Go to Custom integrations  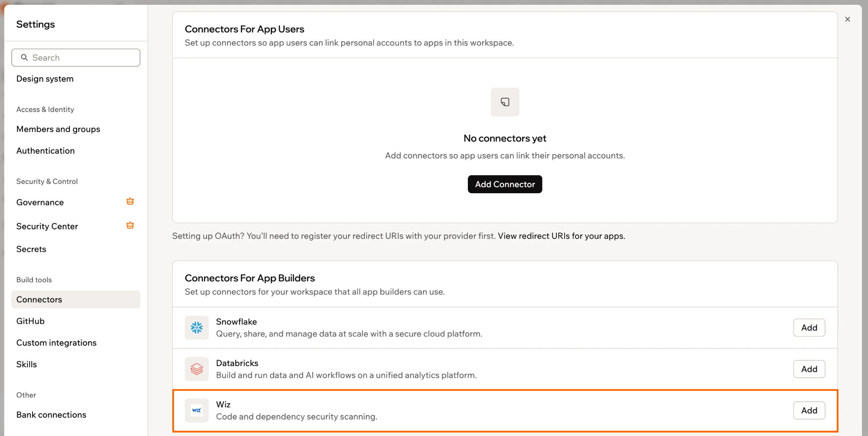56,343
